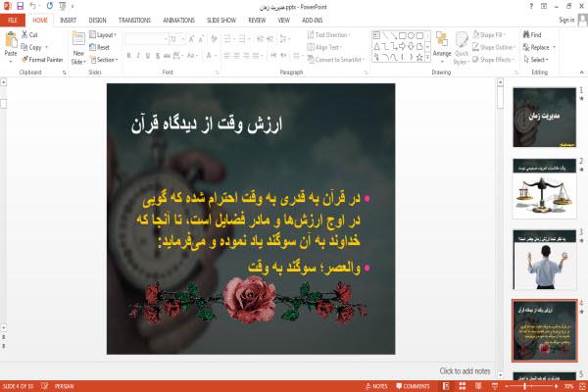Collapse the ribbon with the arrow
Viewport: 588px width, 392px height.
(581, 72)
